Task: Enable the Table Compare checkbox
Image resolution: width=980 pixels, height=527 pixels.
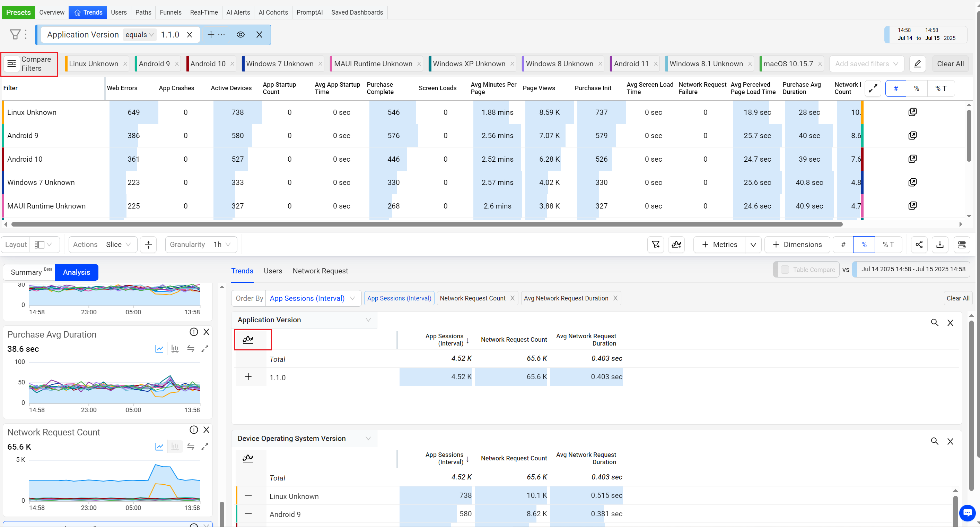Action: (785, 270)
